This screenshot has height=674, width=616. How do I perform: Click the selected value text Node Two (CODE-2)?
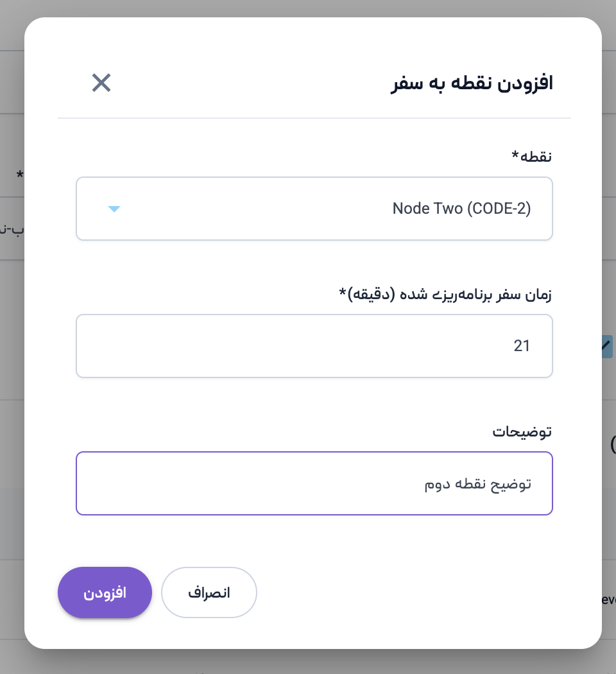[461, 209]
